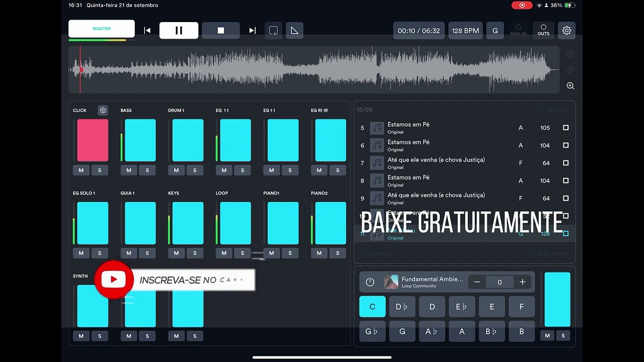The width and height of the screenshot is (644, 362).
Task: Toggle the fade-out triangle icon
Action: pos(295,31)
